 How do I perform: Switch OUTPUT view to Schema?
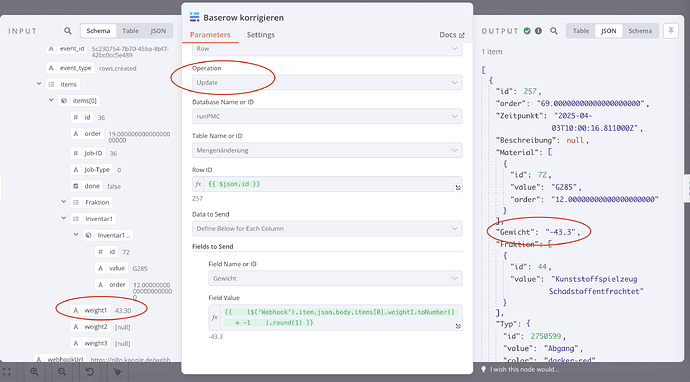coord(640,31)
